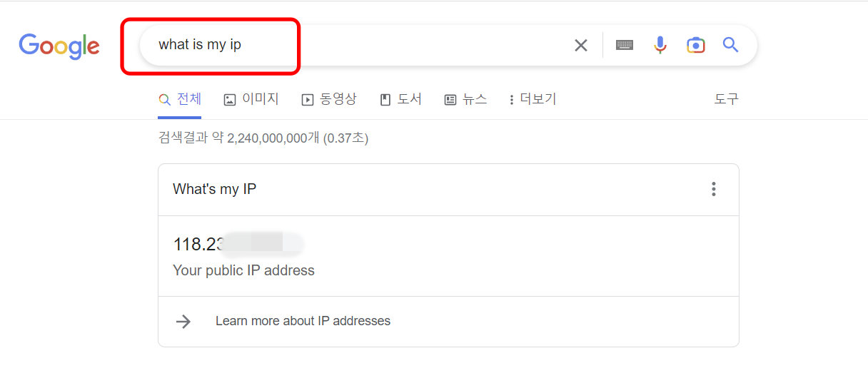Start voice search with microphone icon

pos(660,45)
